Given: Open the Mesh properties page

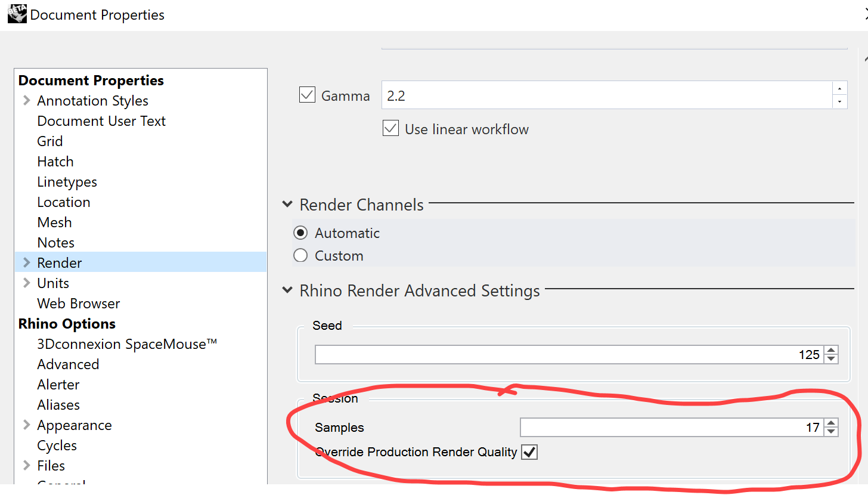Looking at the screenshot, I should coord(54,222).
